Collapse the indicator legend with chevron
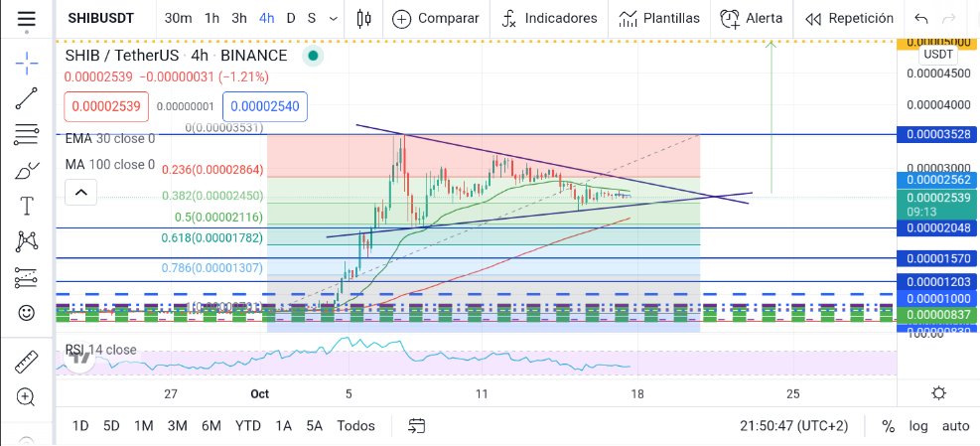This screenshot has width=980, height=446. tap(80, 192)
